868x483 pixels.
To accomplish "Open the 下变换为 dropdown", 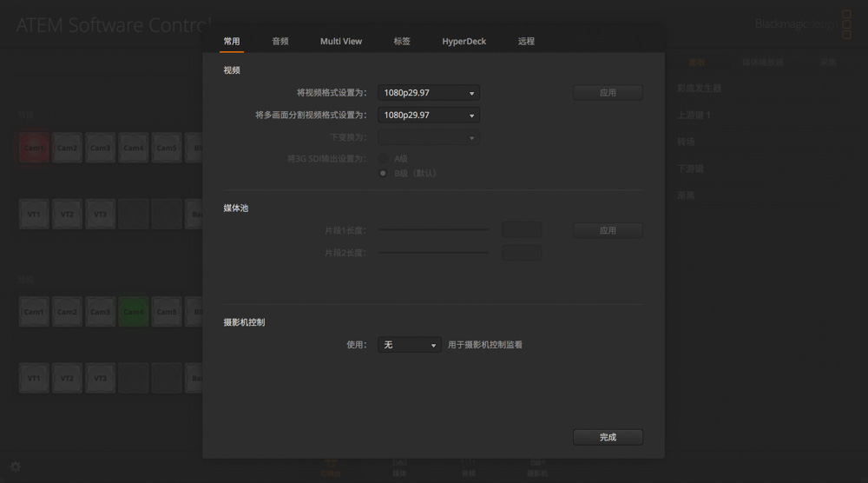I will 429,137.
